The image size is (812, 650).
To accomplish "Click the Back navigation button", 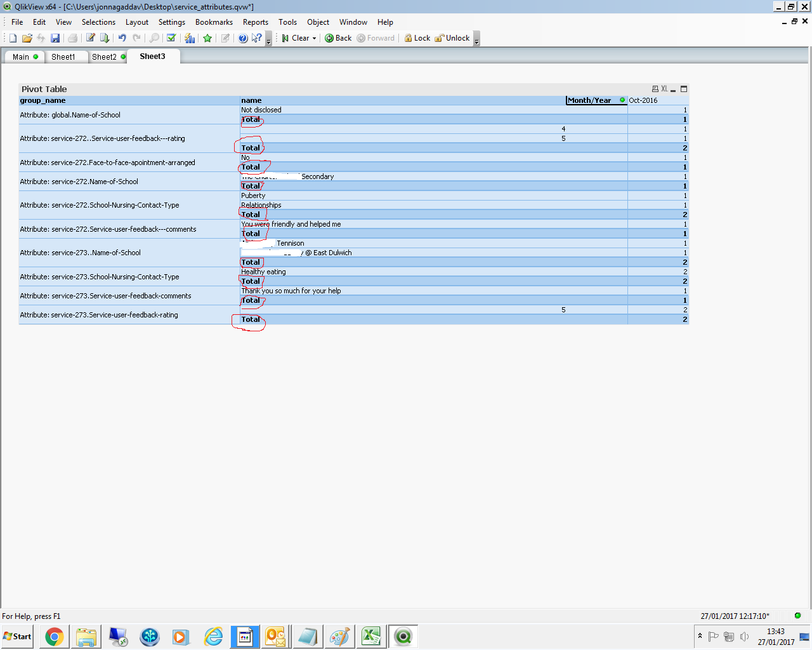I will click(338, 38).
